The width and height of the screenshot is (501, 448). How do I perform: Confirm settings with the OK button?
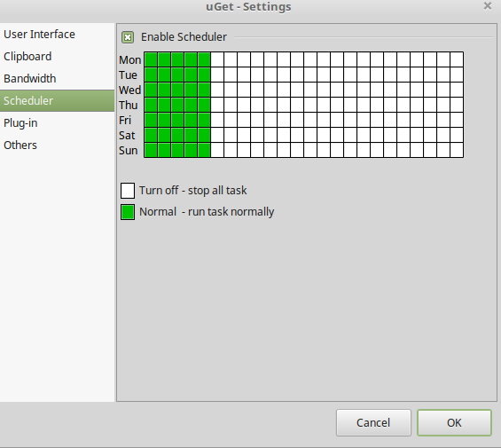454,423
